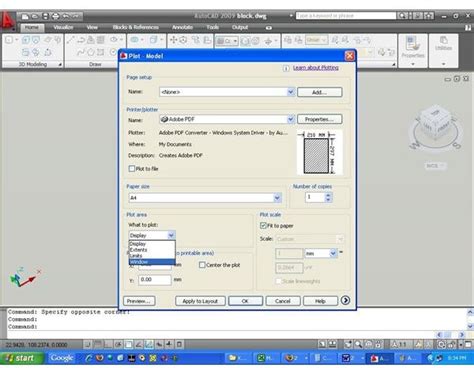Click the toolbar lock icon in status bar
The width and height of the screenshot is (474, 368).
(451, 344)
